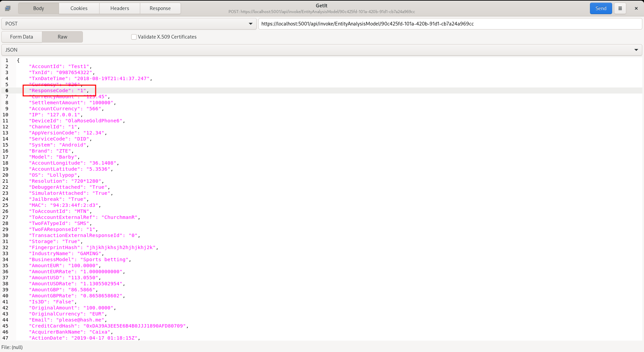Click the "ToAccountExternalRef": "ChurchmanR" line
644x352 pixels.
coord(85,217)
